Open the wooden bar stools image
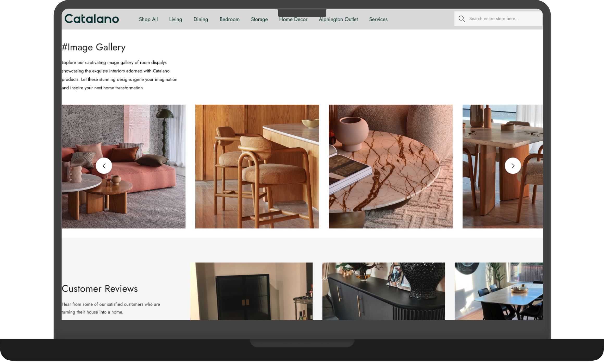This screenshot has width=604, height=364. pyautogui.click(x=257, y=167)
